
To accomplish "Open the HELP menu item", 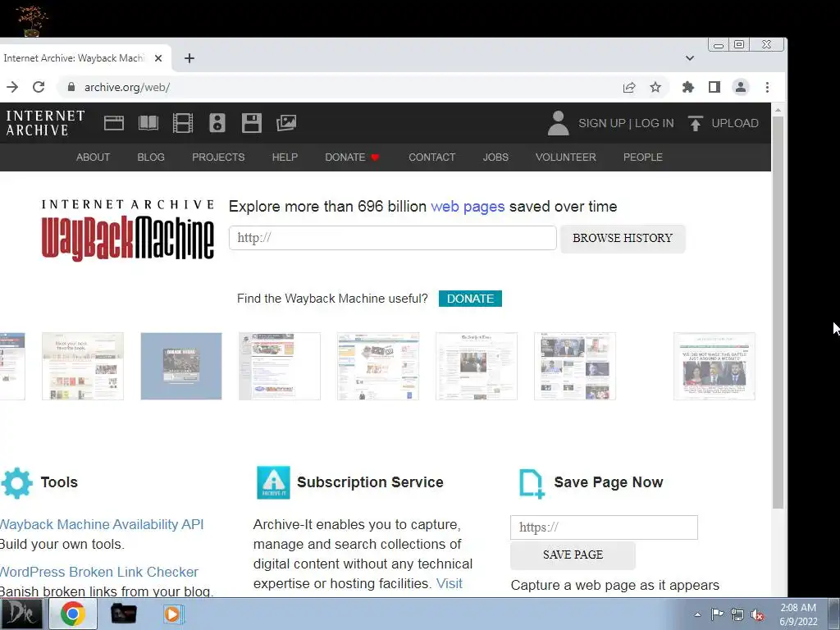I will [x=285, y=157].
